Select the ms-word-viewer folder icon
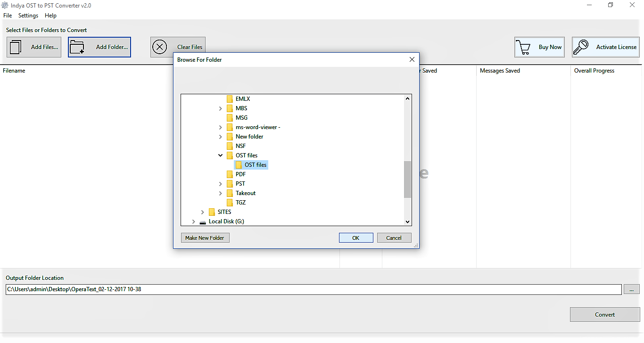 230,127
